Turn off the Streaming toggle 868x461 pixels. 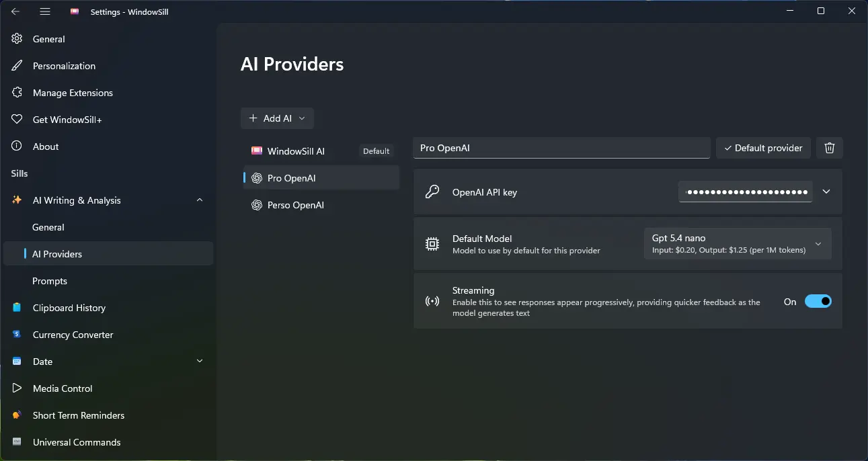(818, 302)
